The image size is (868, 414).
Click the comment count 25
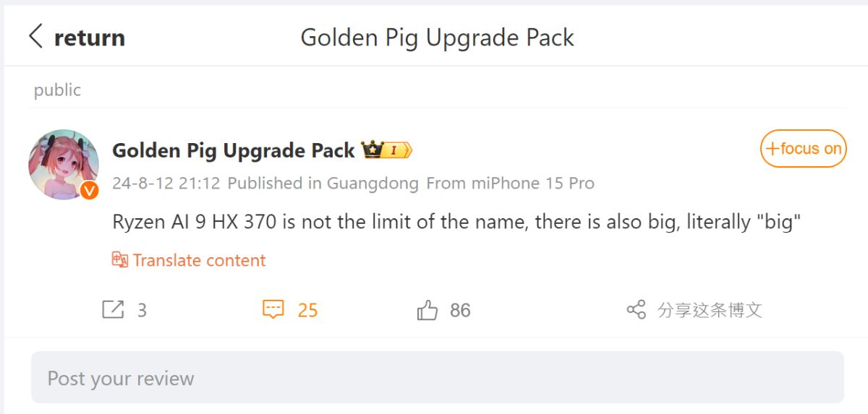[307, 310]
